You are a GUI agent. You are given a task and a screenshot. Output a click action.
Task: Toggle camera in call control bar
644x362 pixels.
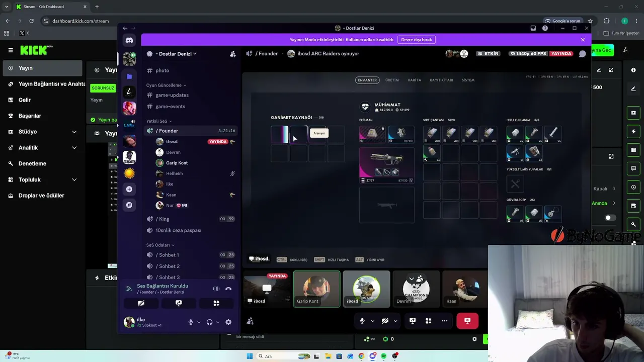[385, 321]
